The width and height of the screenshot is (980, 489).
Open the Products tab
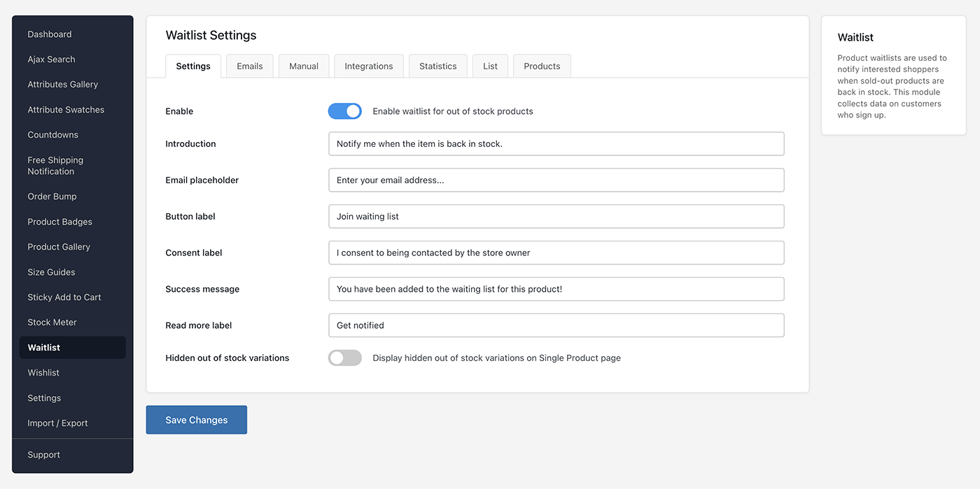541,65
